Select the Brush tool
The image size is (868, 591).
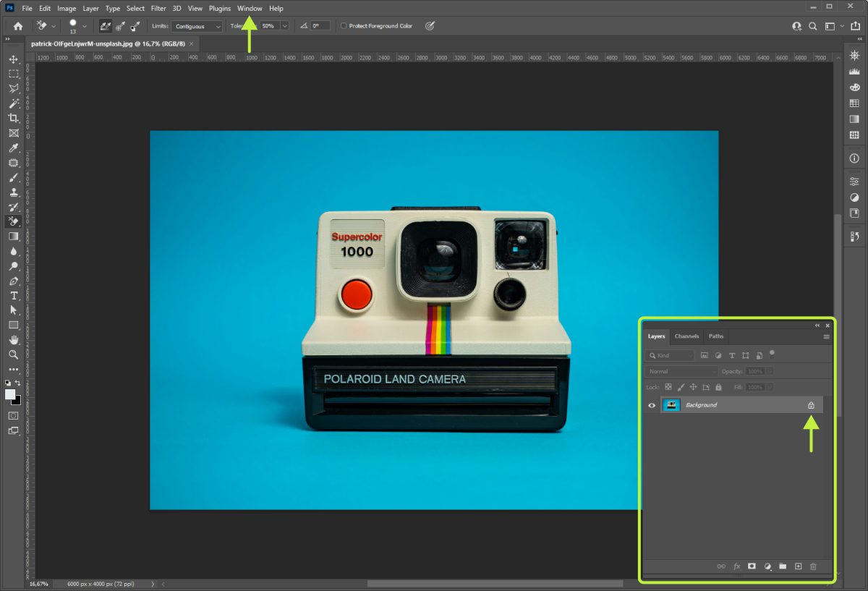click(x=13, y=177)
